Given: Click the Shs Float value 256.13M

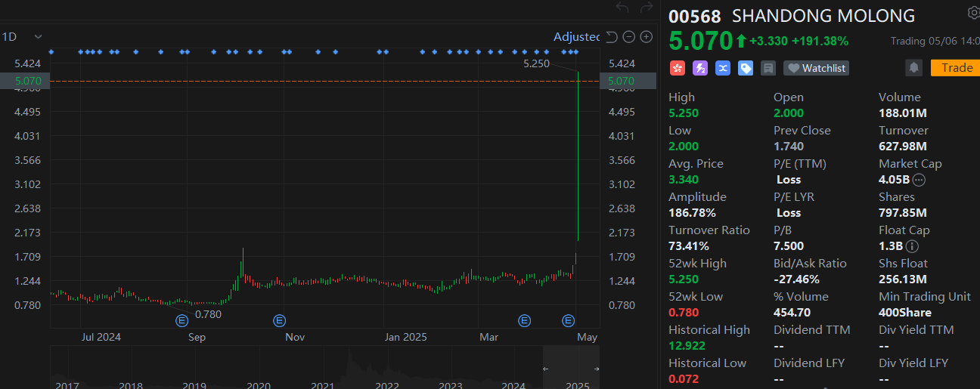Looking at the screenshot, I should pyautogui.click(x=903, y=279).
